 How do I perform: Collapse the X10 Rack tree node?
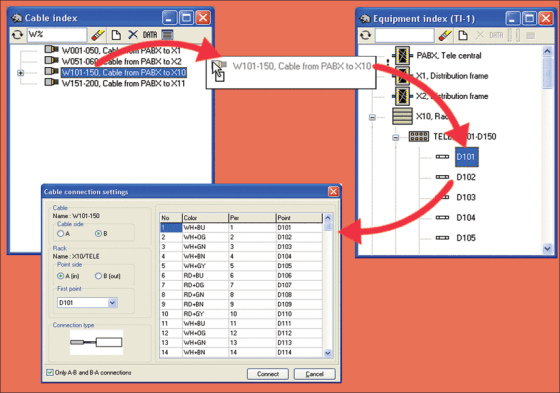372,117
